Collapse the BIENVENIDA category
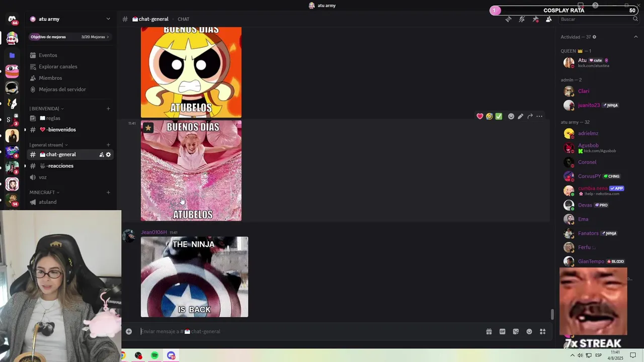Viewport: 644px width, 362px height. click(x=46, y=109)
